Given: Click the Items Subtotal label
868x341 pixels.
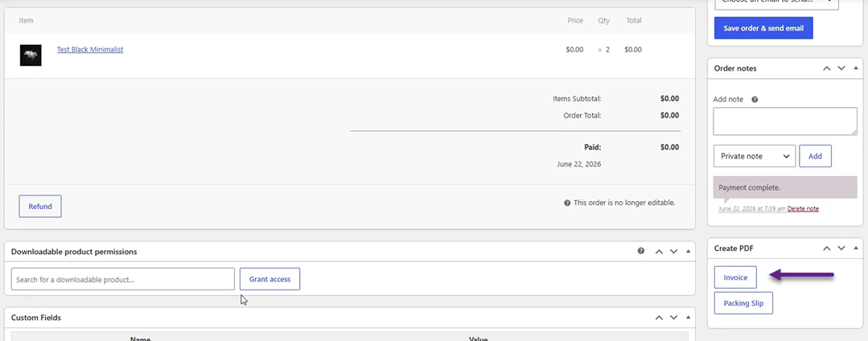Looking at the screenshot, I should tap(577, 99).
